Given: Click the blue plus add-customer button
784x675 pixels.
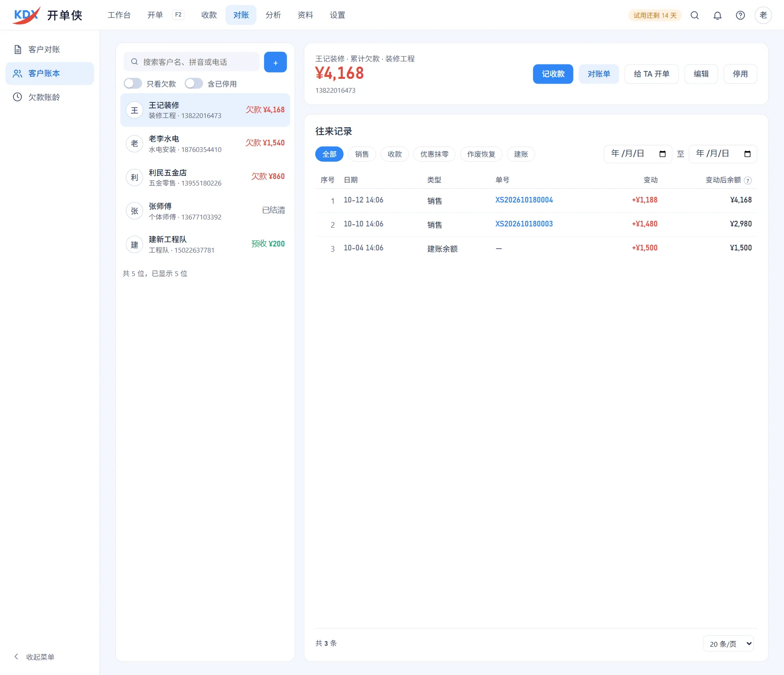Looking at the screenshot, I should 275,62.
